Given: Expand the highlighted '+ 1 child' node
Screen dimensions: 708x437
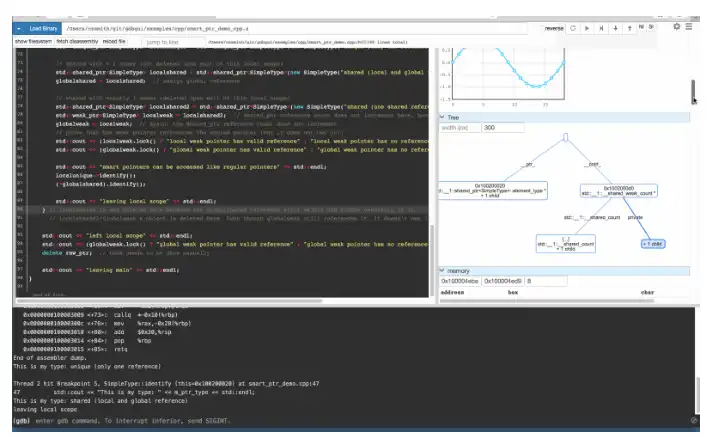Looking at the screenshot, I should click(653, 244).
